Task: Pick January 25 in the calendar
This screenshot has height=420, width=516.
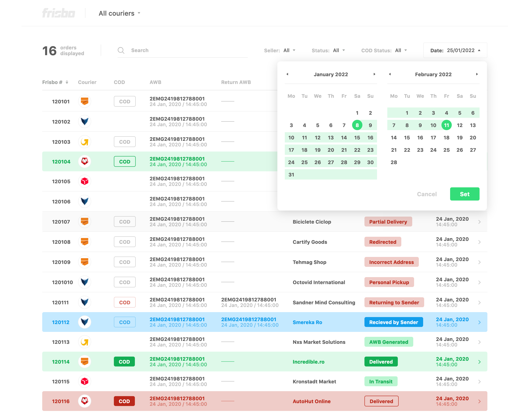Action: 304,162
